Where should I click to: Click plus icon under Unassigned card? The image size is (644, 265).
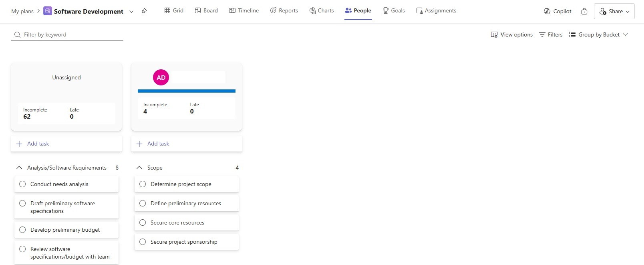pos(19,144)
